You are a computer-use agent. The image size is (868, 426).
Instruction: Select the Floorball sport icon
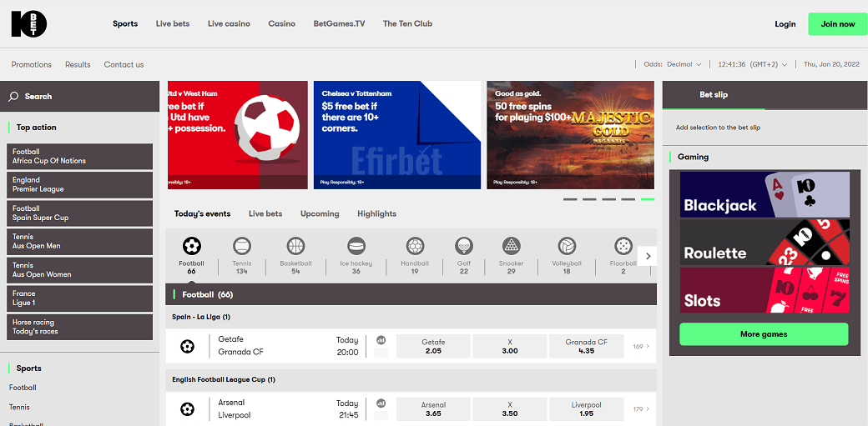[623, 246]
